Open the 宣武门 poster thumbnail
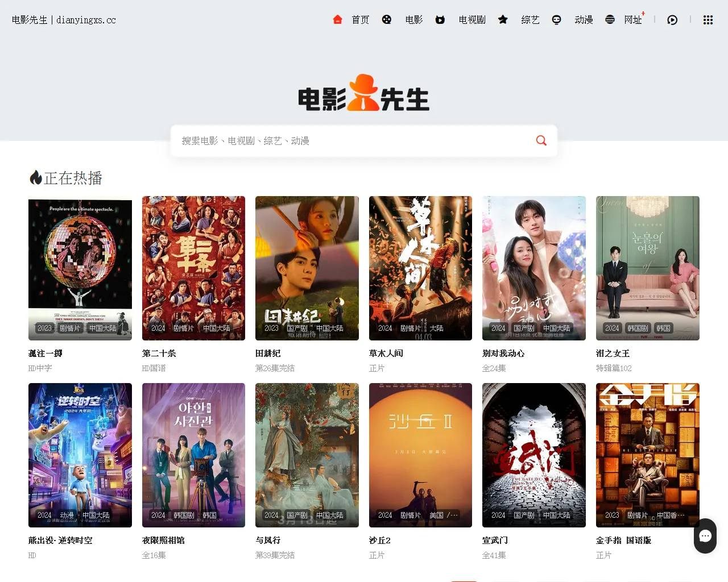 [x=534, y=455]
